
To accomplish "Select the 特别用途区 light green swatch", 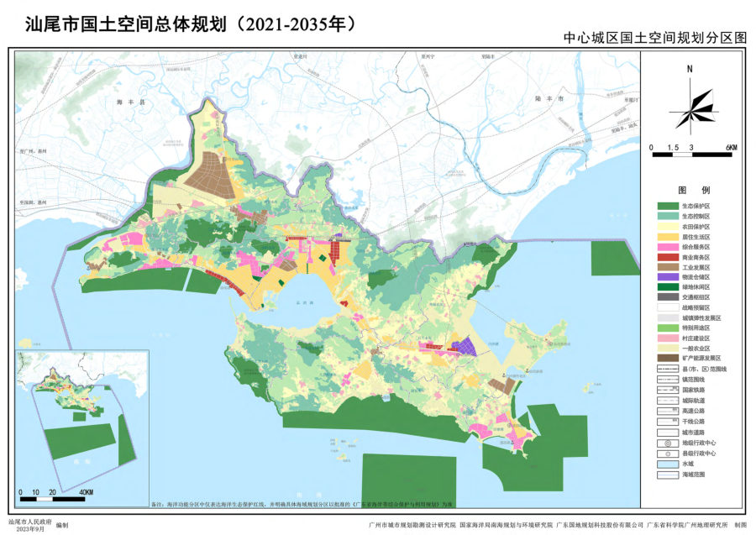I will coord(667,328).
